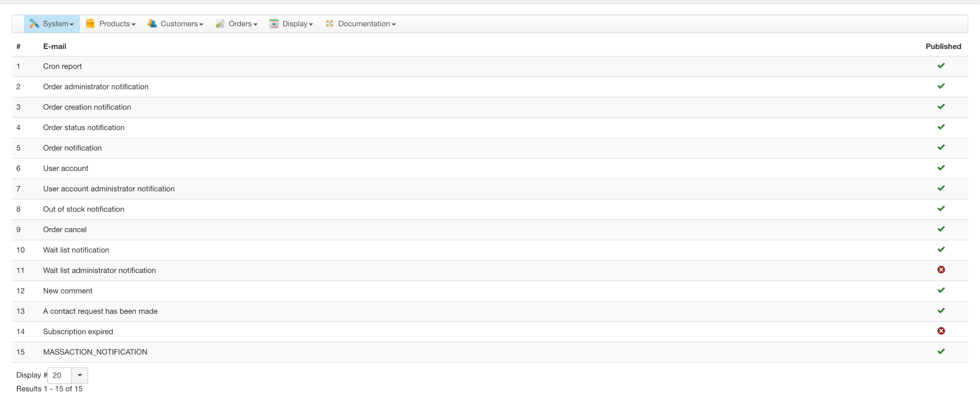Enable the Subscription expired email

coord(941,331)
